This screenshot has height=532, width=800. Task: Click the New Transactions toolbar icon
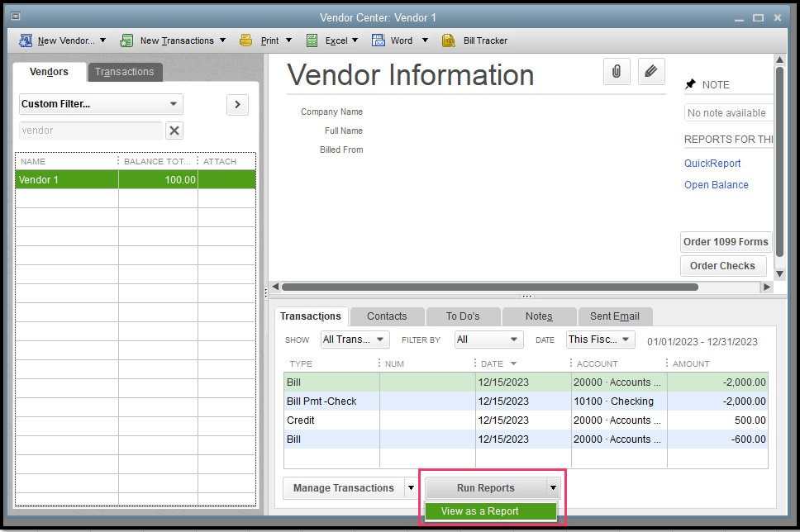[x=126, y=40]
